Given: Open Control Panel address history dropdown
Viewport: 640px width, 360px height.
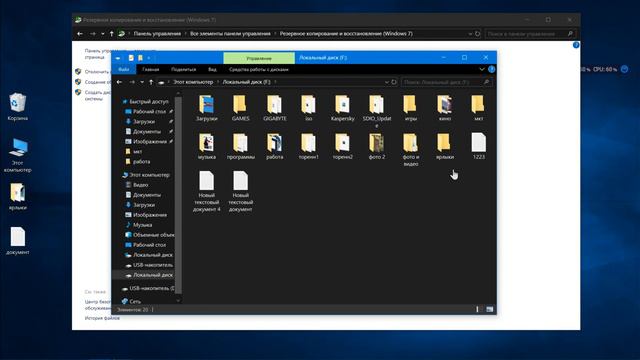Looking at the screenshot, I should pos(470,34).
